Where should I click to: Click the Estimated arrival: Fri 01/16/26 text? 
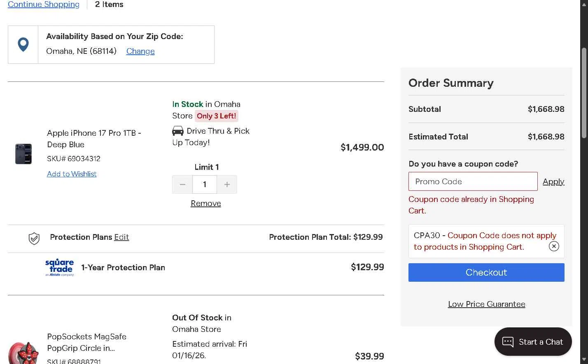[x=210, y=350]
